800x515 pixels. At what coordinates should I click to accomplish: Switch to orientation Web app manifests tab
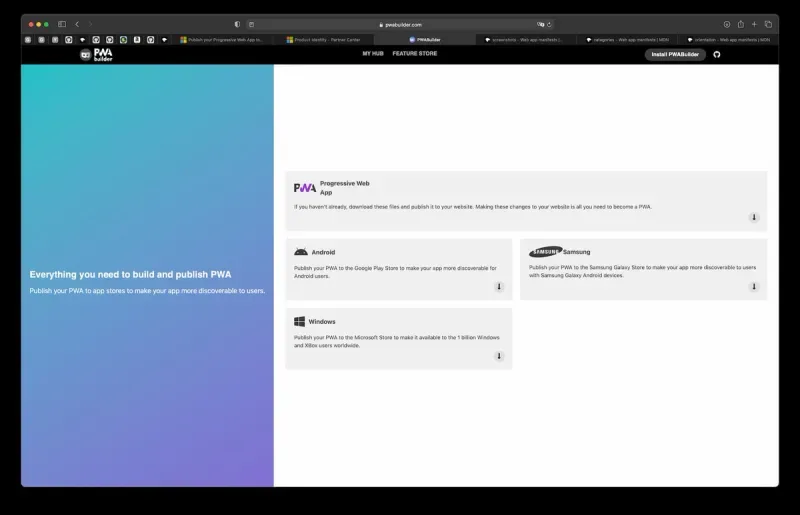point(729,39)
